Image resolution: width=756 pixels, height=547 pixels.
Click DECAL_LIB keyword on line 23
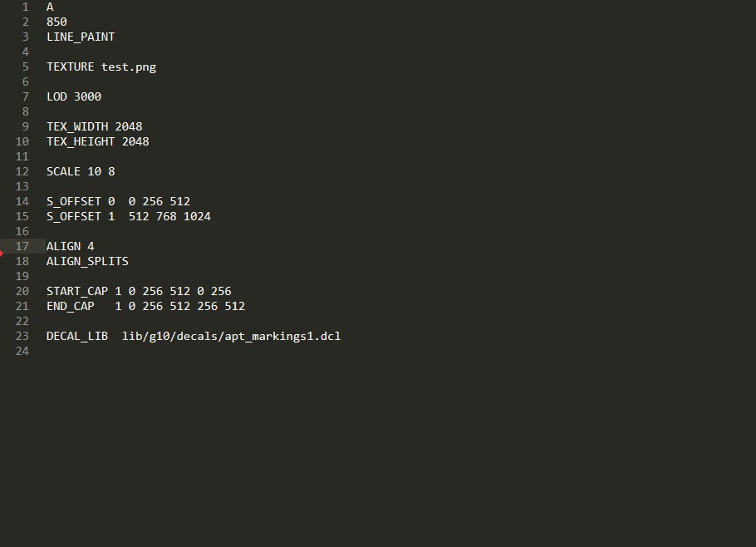coord(77,336)
